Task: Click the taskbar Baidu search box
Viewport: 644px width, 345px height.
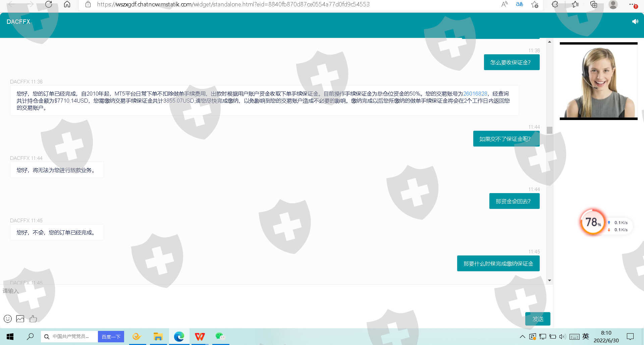Action: pos(69,337)
